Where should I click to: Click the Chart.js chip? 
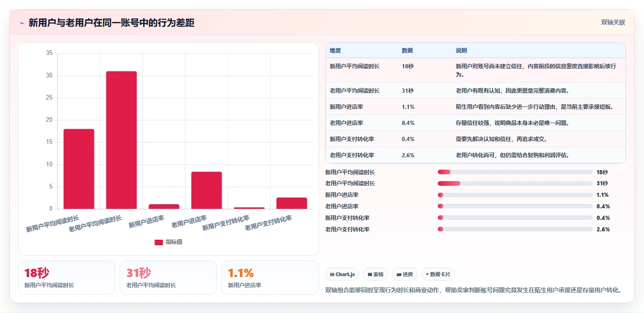[342, 274]
